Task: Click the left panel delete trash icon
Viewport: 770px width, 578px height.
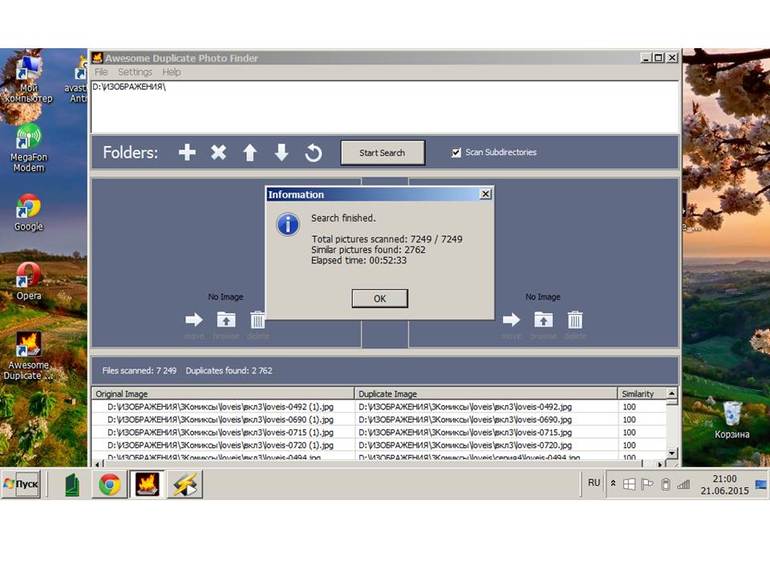Action: (x=258, y=320)
